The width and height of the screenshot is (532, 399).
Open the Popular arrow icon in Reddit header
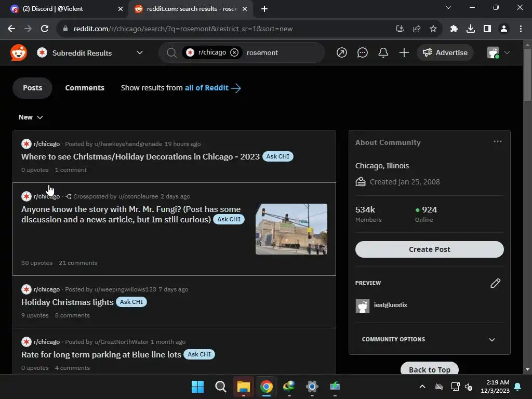click(342, 52)
